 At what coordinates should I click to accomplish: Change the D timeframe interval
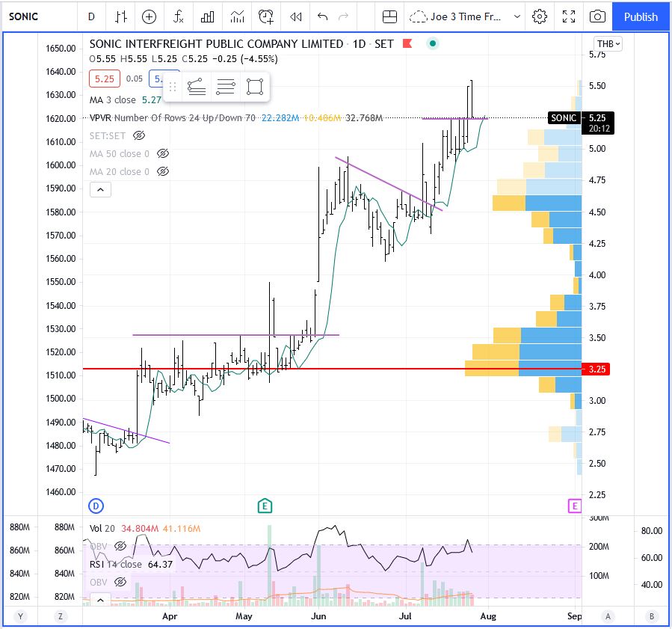point(91,16)
